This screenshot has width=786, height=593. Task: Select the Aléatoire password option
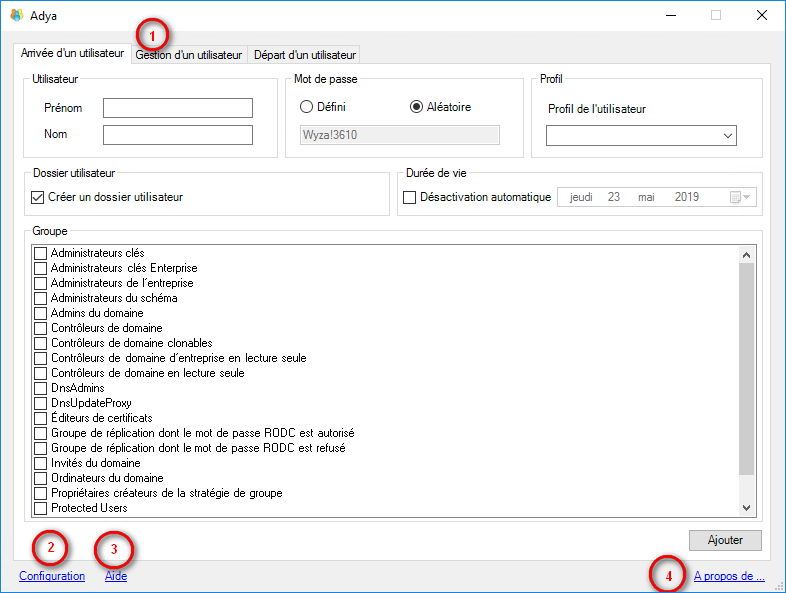(x=417, y=107)
